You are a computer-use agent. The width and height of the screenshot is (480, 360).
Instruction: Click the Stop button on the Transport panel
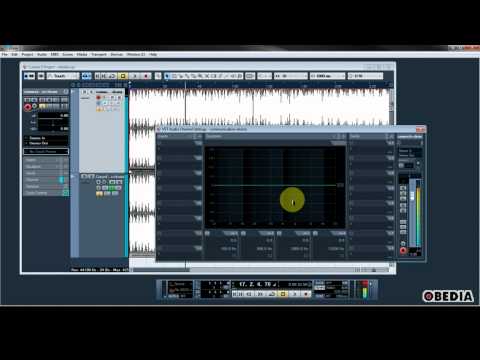[283, 294]
